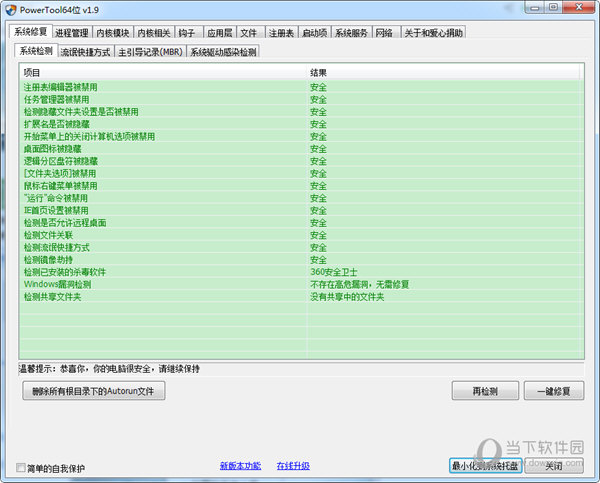The image size is (600, 483).
Task: Select the "运行"命令被禁用 row
Action: tap(302, 198)
